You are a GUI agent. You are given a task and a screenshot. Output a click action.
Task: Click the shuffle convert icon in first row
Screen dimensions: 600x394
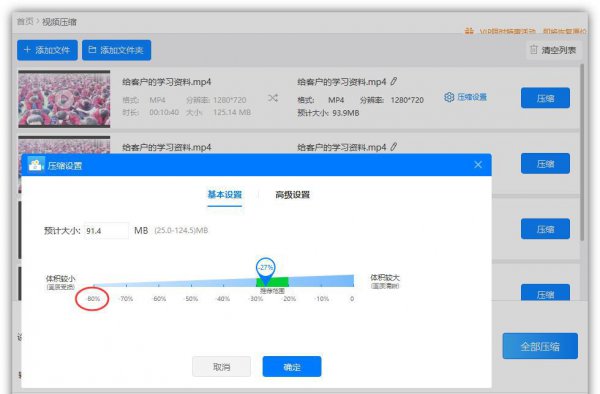pyautogui.click(x=273, y=98)
